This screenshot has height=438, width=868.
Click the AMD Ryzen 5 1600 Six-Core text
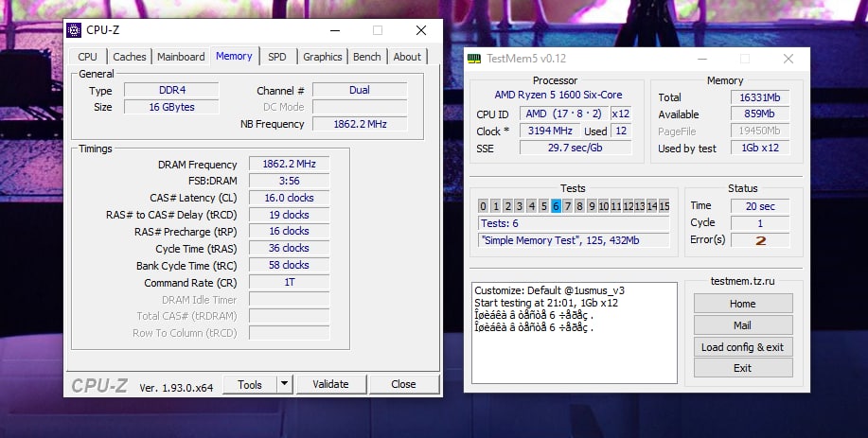[558, 96]
